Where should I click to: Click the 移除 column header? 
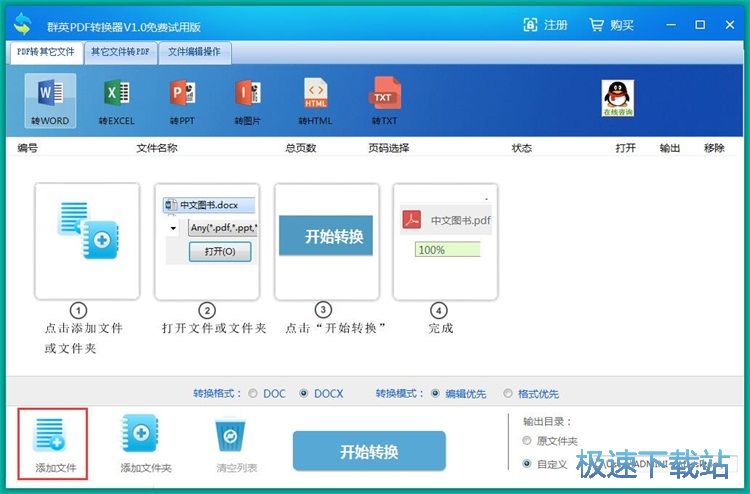tap(714, 148)
